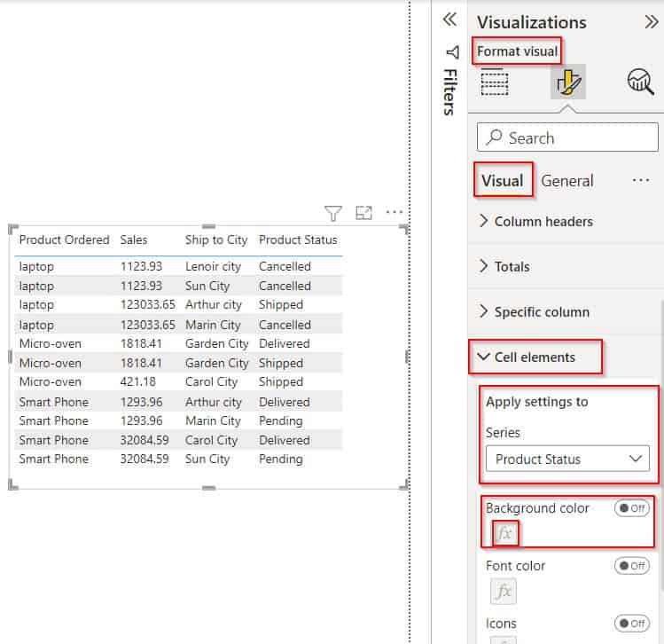Click the Focus mode icon above the table
The height and width of the screenshot is (644, 664).
tap(363, 213)
